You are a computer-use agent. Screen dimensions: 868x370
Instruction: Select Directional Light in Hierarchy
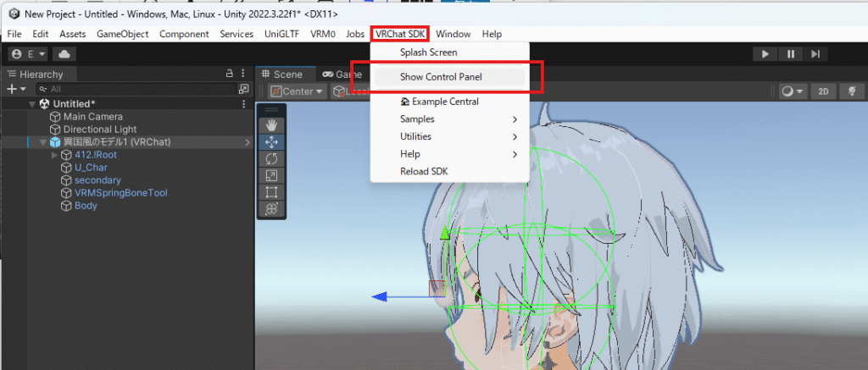pyautogui.click(x=100, y=130)
